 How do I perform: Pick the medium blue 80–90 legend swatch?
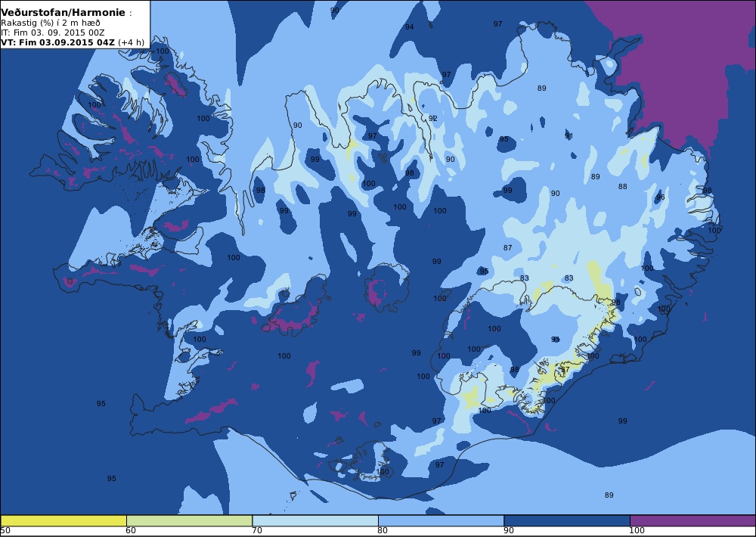point(442,520)
